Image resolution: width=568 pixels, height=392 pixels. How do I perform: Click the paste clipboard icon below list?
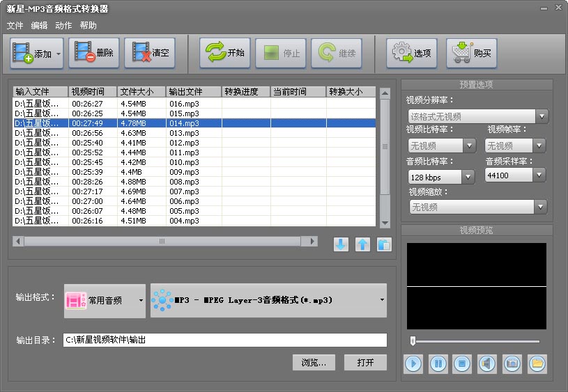click(x=384, y=244)
